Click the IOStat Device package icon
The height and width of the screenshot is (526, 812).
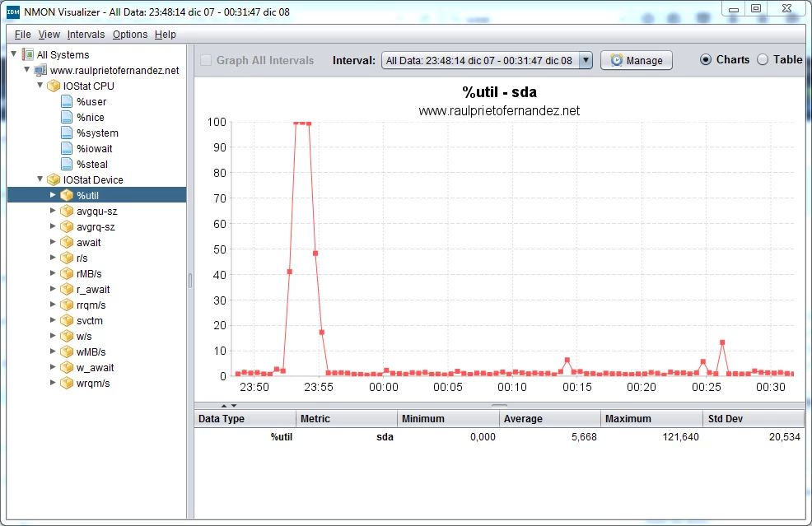pyautogui.click(x=54, y=179)
